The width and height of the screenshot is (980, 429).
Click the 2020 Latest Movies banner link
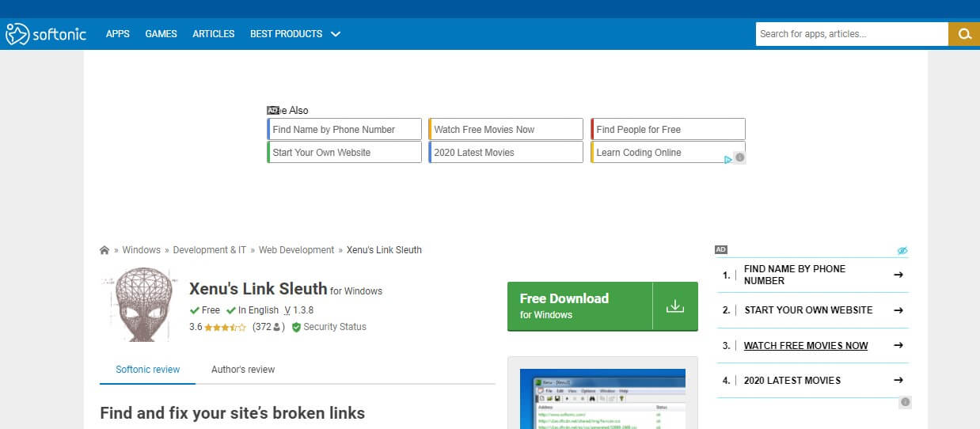click(506, 152)
